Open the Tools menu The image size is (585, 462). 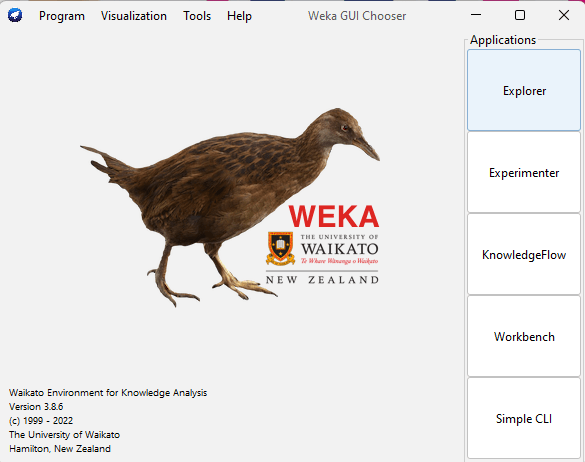[x=197, y=16]
